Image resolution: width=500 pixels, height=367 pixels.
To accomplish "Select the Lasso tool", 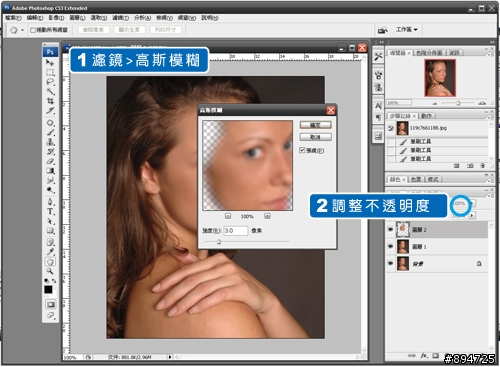I will click(x=50, y=82).
